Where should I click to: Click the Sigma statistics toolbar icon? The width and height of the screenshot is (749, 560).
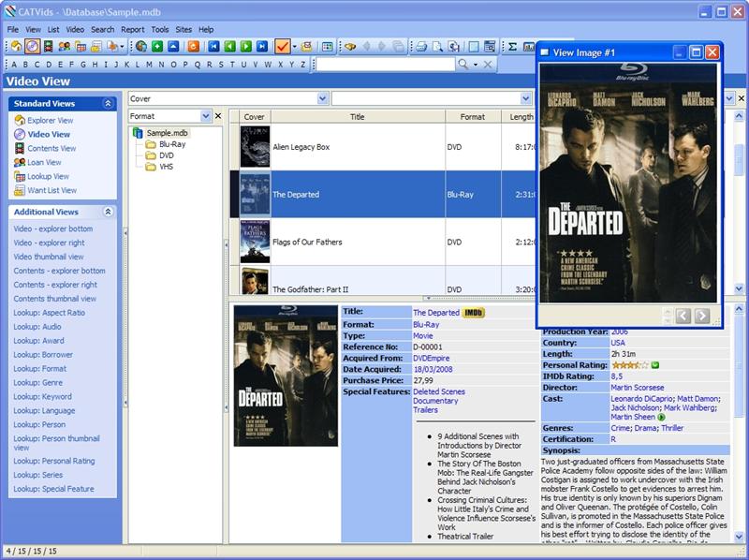click(512, 46)
